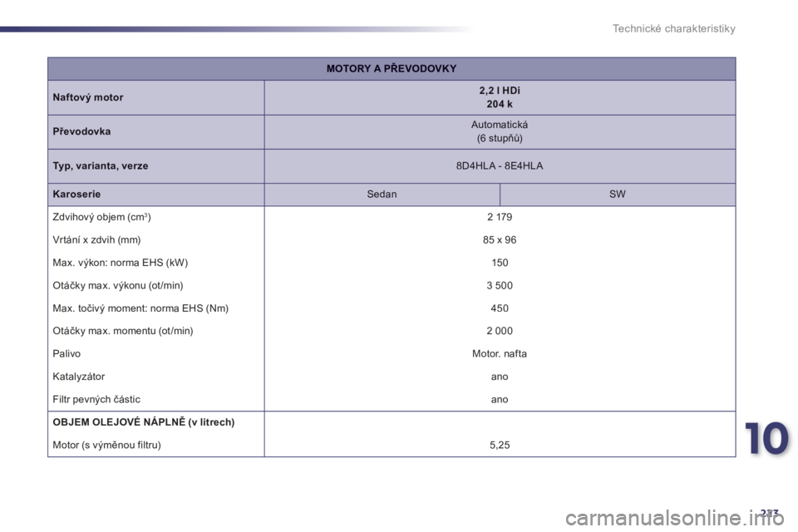Select the '5,25' oil capacity value

tap(500, 445)
